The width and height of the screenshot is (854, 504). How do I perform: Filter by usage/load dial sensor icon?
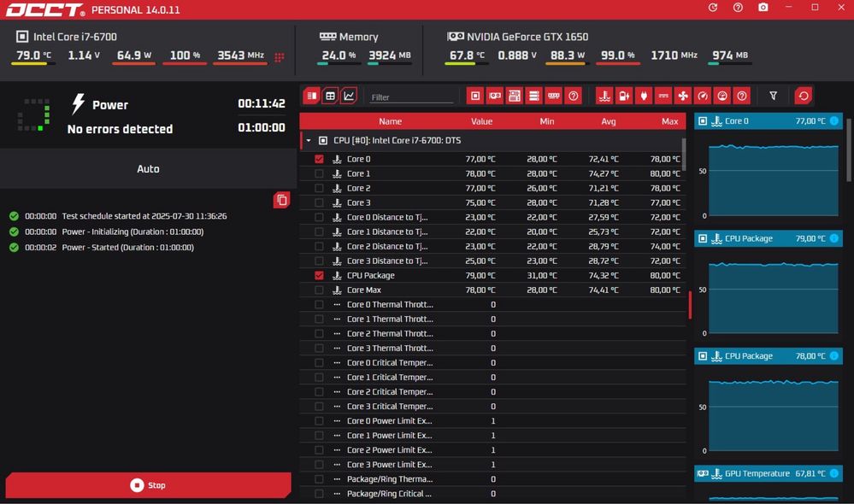tap(722, 96)
